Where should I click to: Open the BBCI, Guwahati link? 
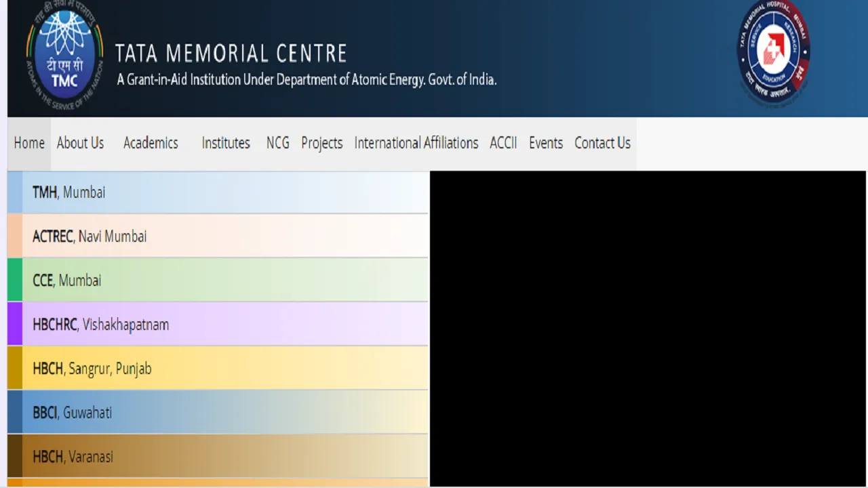coord(218,413)
